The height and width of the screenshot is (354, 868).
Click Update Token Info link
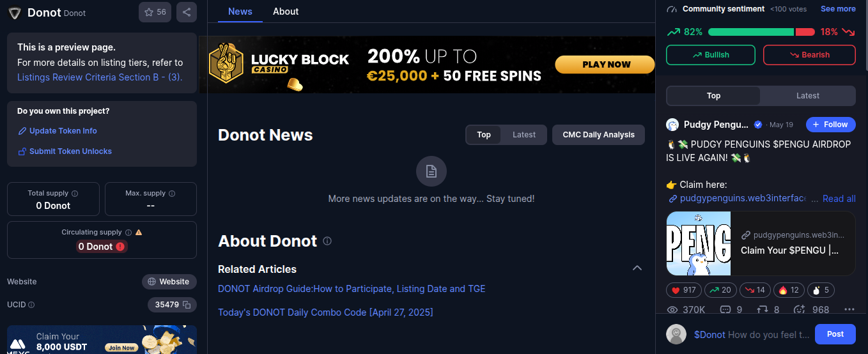[58, 131]
